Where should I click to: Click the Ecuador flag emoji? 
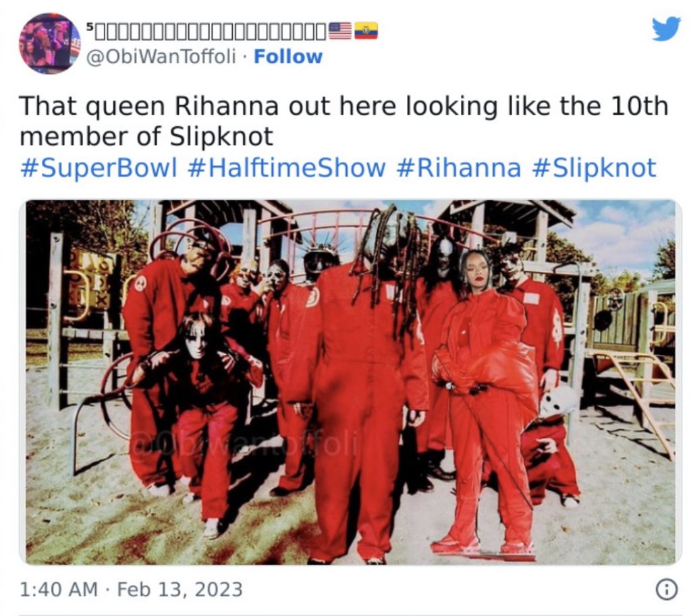tap(366, 30)
